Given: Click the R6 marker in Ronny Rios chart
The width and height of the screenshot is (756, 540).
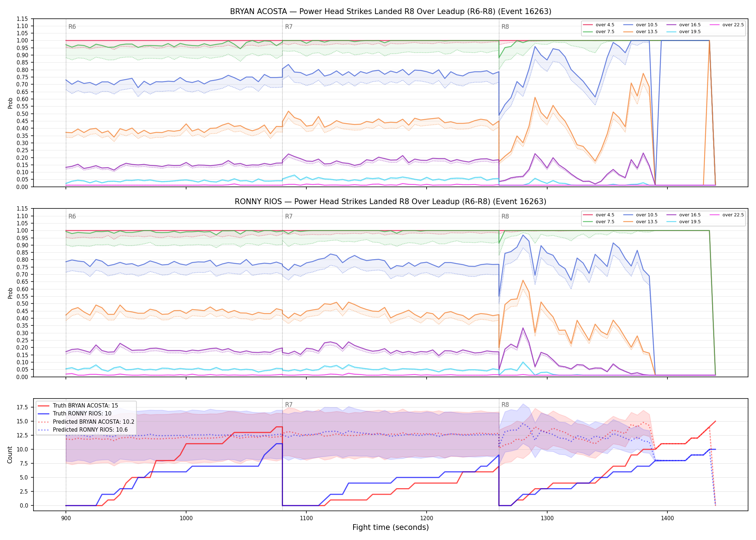Looking at the screenshot, I should click(72, 216).
